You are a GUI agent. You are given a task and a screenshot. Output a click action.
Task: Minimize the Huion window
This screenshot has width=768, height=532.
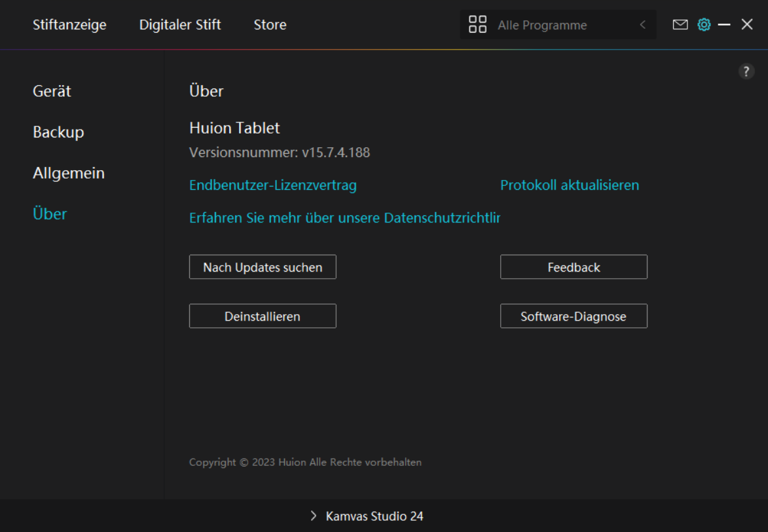[724, 25]
